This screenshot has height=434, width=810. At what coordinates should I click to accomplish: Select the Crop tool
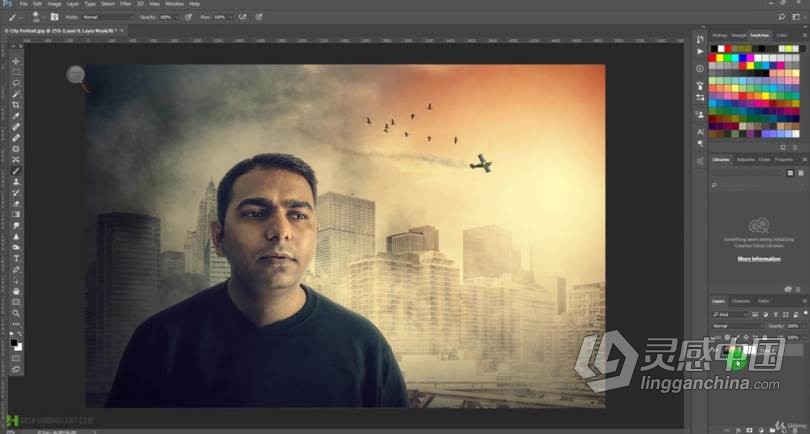click(x=16, y=104)
